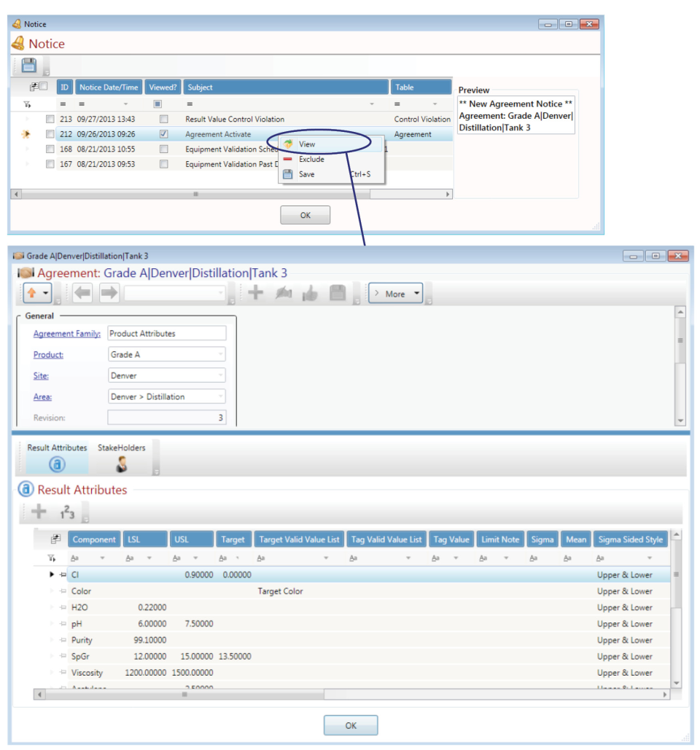The height and width of the screenshot is (750, 700).
Task: Click OK in the Notice window
Action: (x=305, y=214)
